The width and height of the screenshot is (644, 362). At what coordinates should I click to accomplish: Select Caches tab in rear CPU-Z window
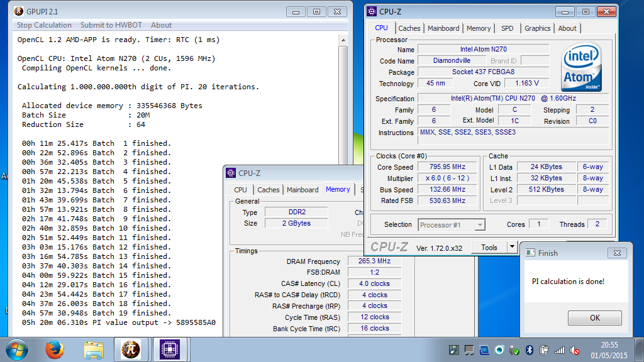[x=268, y=190]
